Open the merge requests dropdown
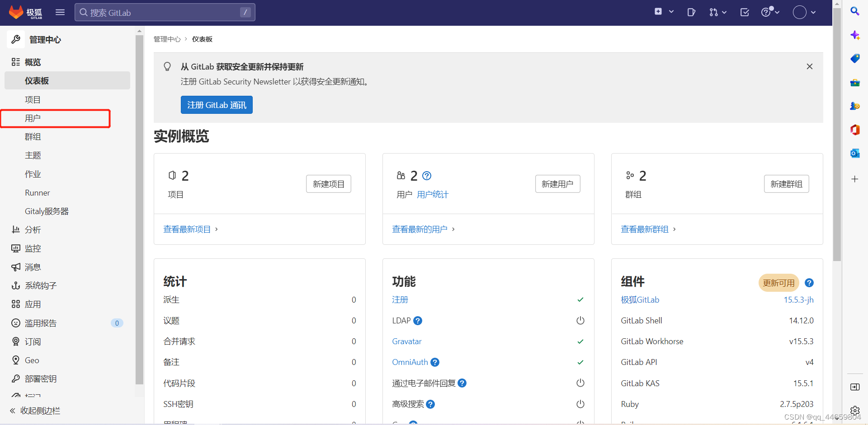The width and height of the screenshot is (868, 425). tap(717, 12)
